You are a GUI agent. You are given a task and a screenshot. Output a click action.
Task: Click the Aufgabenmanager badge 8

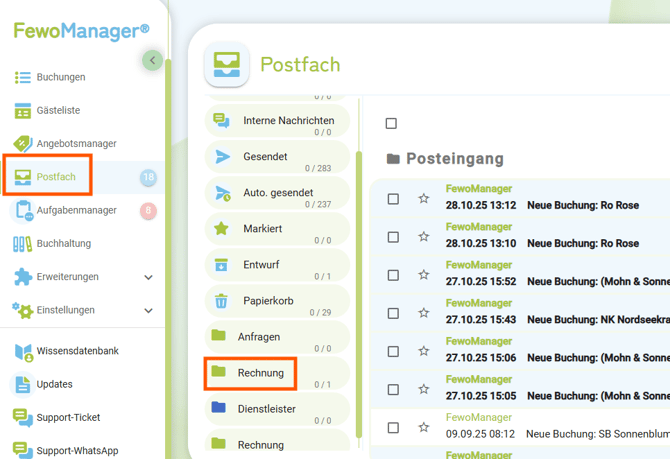(x=148, y=210)
